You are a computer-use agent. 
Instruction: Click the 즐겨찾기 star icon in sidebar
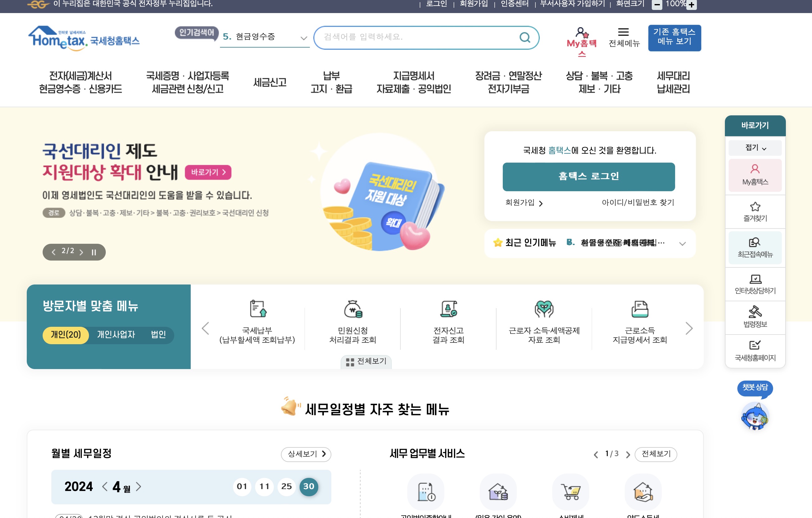(755, 206)
